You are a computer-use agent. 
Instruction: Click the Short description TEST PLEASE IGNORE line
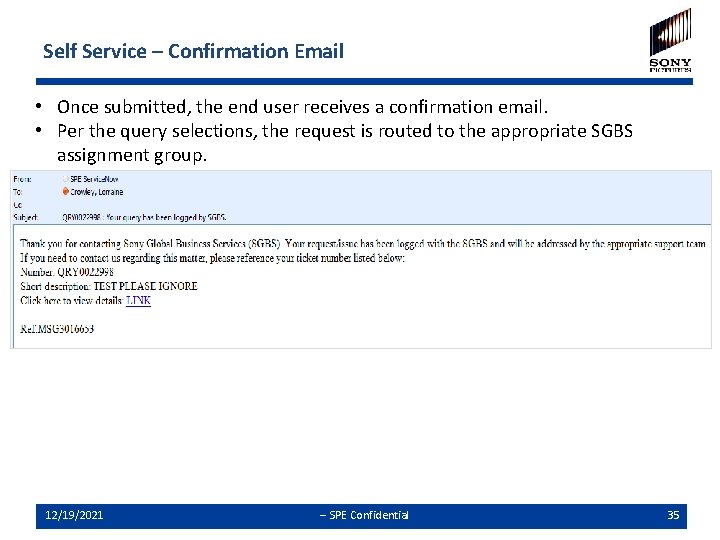tap(109, 286)
